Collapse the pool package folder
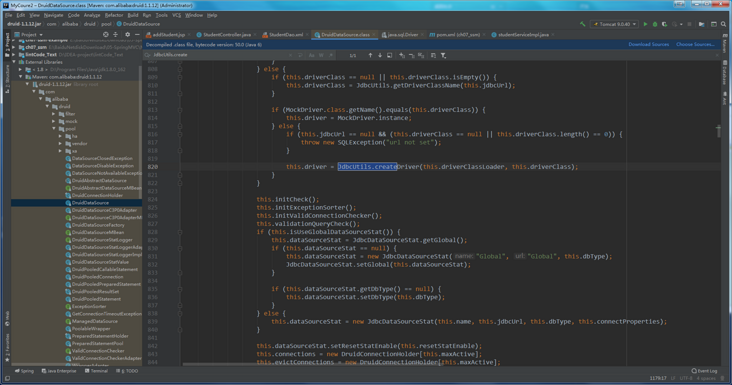Viewport: 732px width, 385px height. tap(54, 129)
